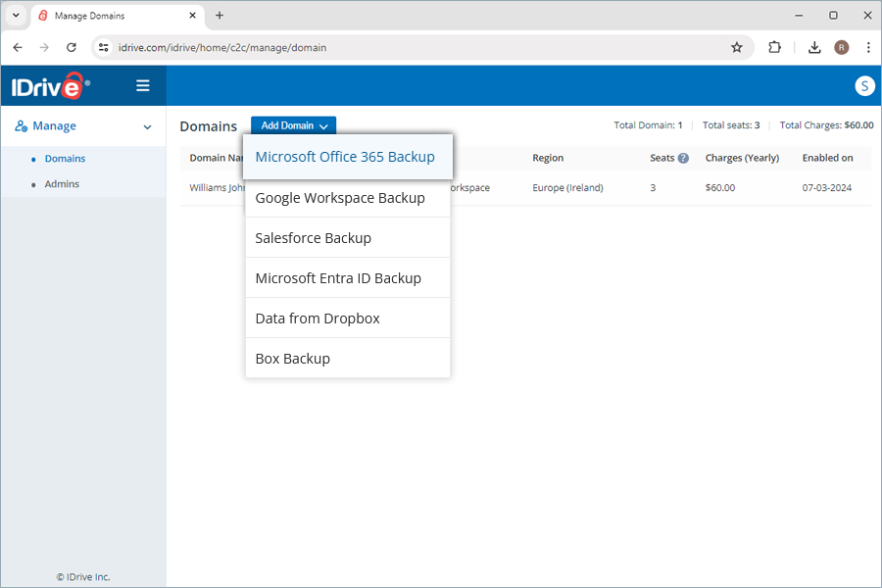
Task: Toggle the Add Domain dropdown button
Action: (x=294, y=125)
